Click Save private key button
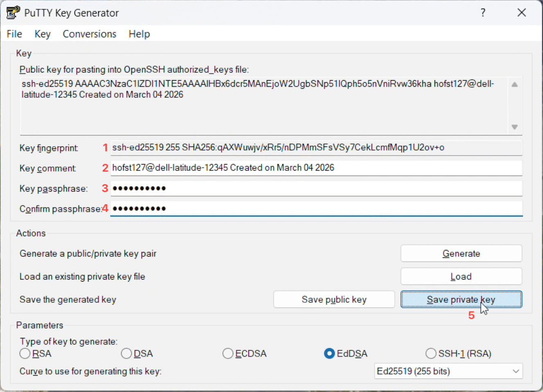Viewport: 543px width, 392px height. 461,300
